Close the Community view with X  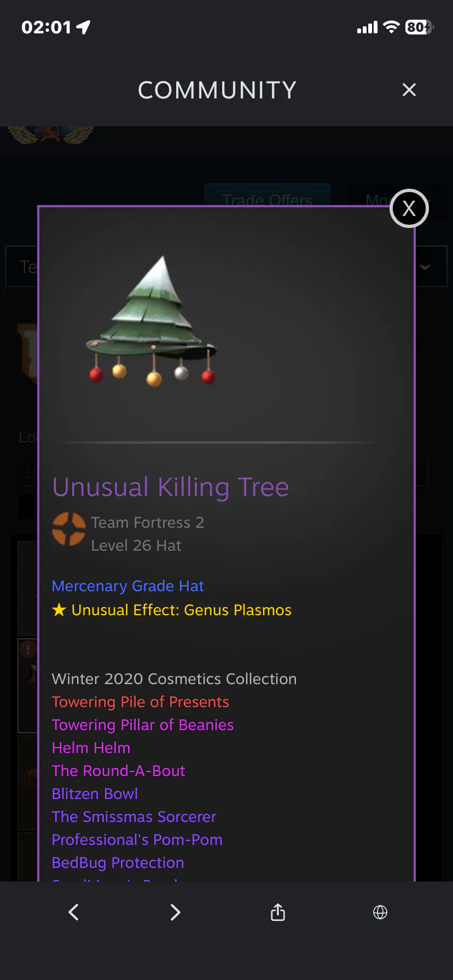[x=409, y=90]
